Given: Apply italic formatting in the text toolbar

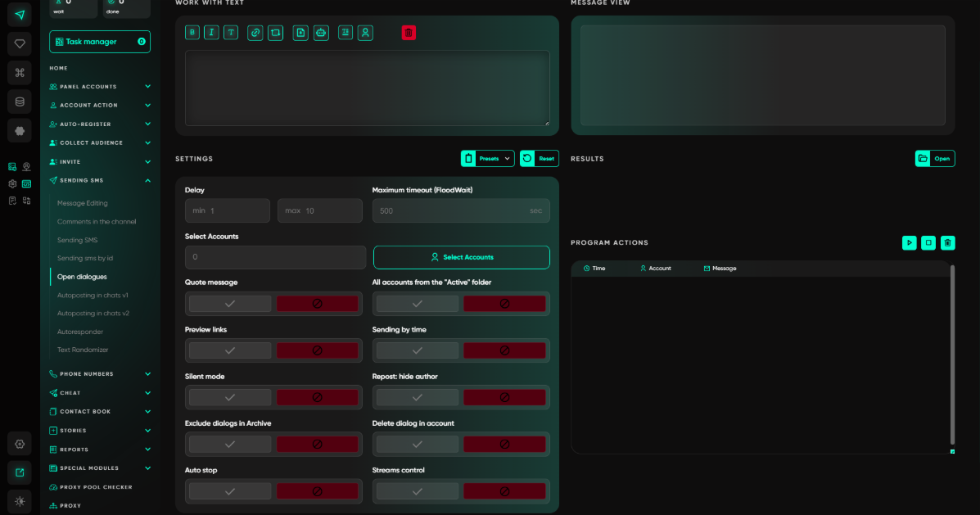Looking at the screenshot, I should click(211, 33).
